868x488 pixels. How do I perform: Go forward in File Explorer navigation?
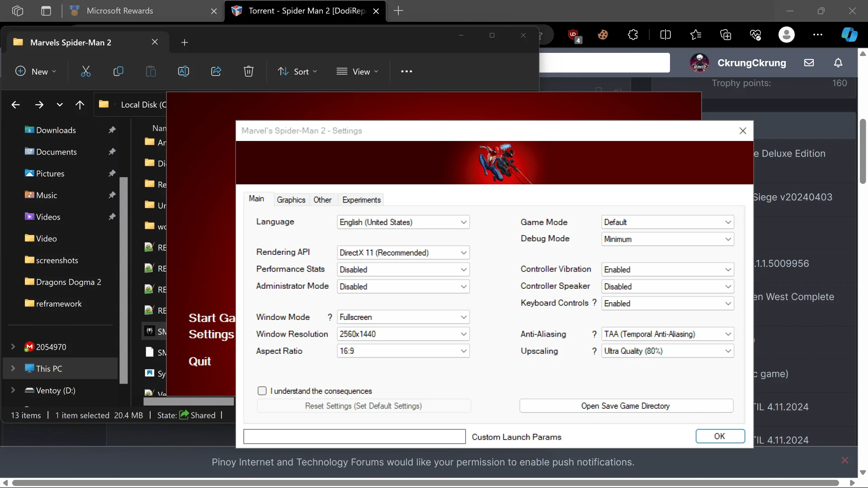39,105
